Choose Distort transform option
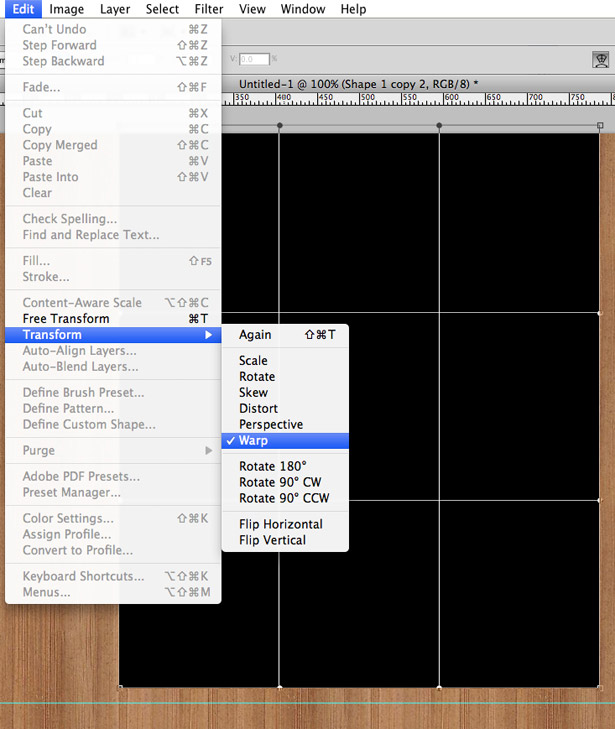The width and height of the screenshot is (615, 729). (x=285, y=408)
